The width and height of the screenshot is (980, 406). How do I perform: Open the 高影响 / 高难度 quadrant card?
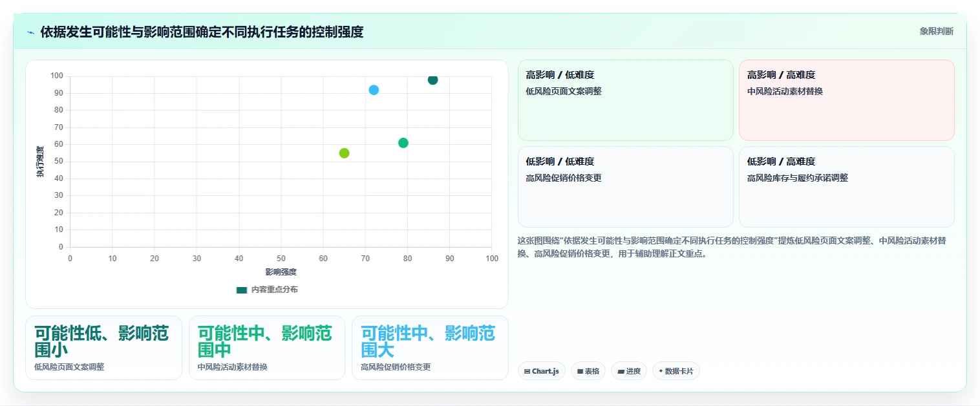[846, 100]
